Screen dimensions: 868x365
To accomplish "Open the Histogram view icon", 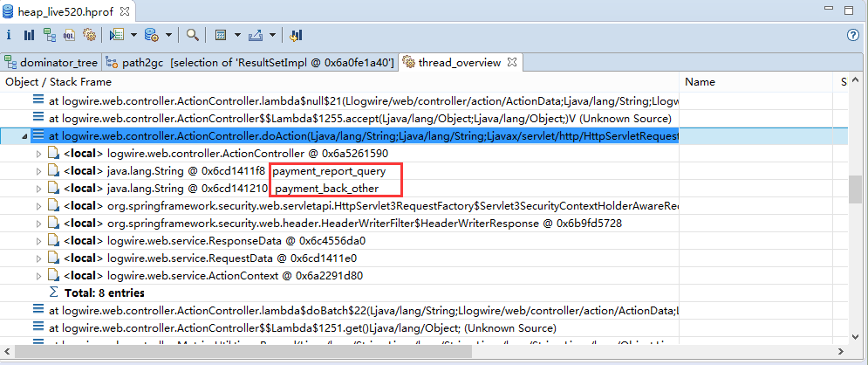I will pos(30,36).
